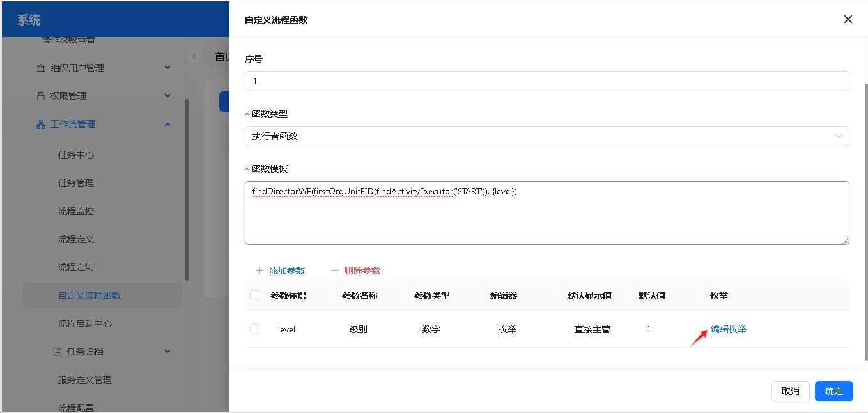Click the 枚举 editor cell in level row
Viewport: 868px width, 413px height.
coord(508,329)
